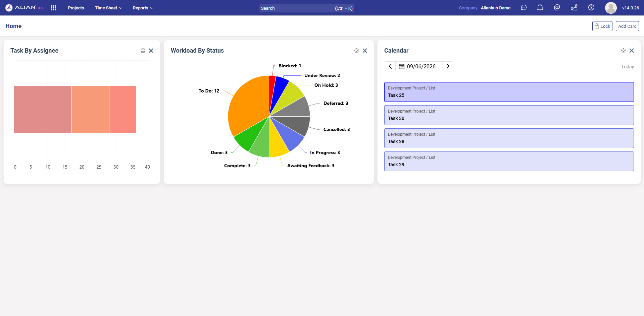Viewport: 644px width, 316px height.
Task: Click the 'On Hold: 3' label
Action: click(x=326, y=85)
